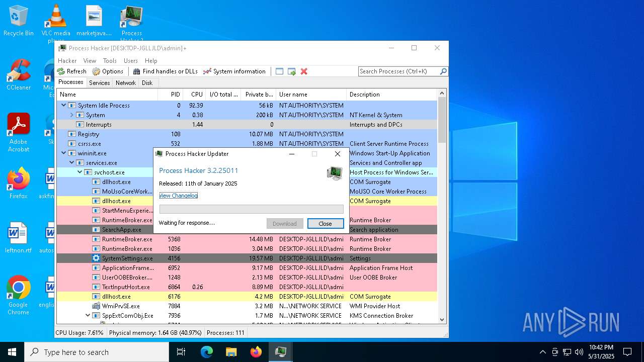
Task: Click the process list vertical scrollbar
Action: 442,120
